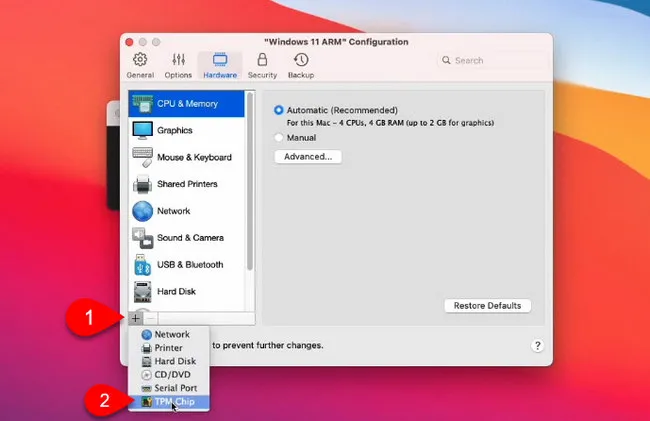Viewport: 650px width, 421px height.
Task: Click the minus remove-device button
Action: [151, 318]
